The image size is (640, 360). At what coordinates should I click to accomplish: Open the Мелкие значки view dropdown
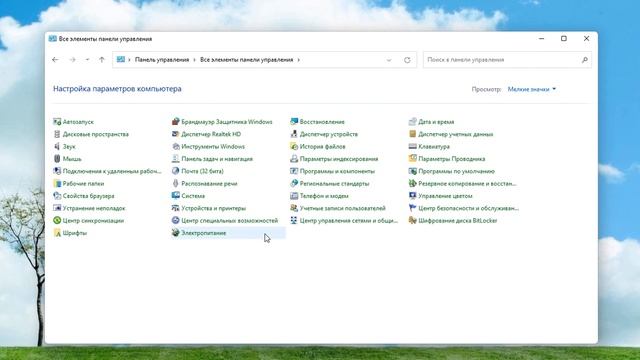point(532,89)
